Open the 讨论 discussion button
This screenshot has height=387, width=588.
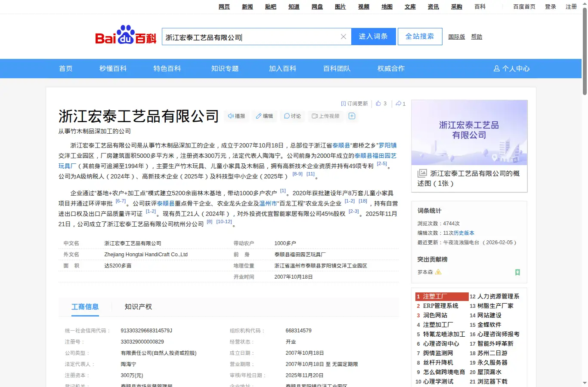click(292, 116)
